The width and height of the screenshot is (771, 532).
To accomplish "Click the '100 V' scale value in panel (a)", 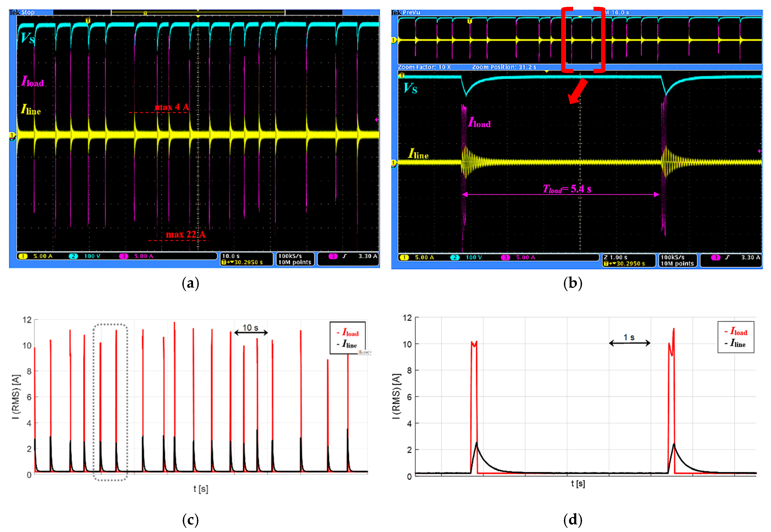I will pos(92,256).
